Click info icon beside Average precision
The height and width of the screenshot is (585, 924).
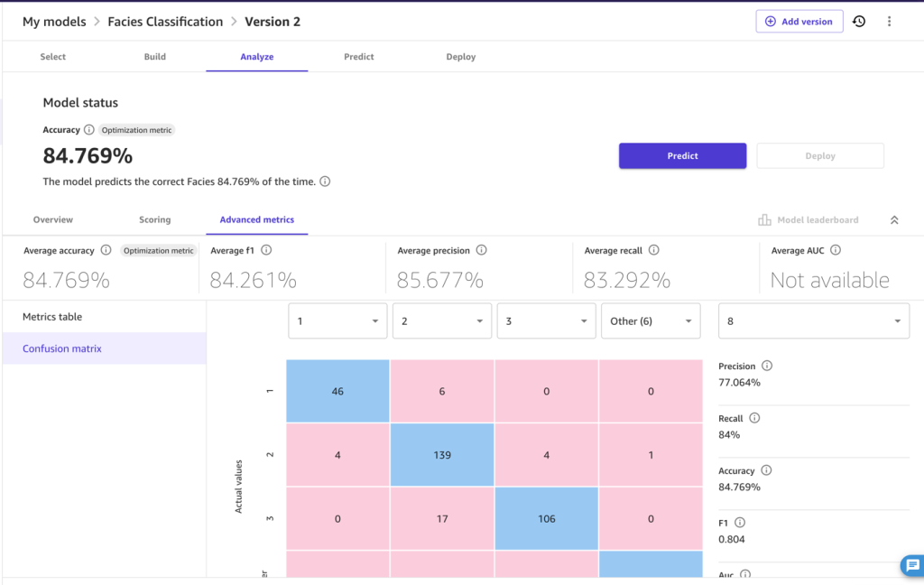coord(482,250)
